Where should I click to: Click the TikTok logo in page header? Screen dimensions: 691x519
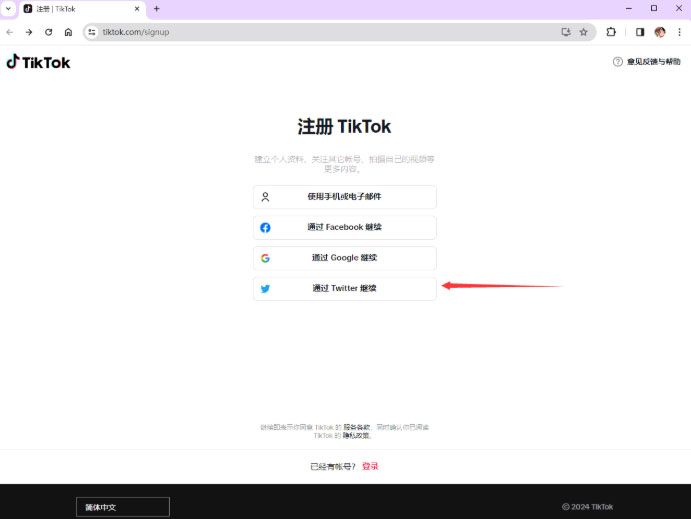(x=38, y=62)
